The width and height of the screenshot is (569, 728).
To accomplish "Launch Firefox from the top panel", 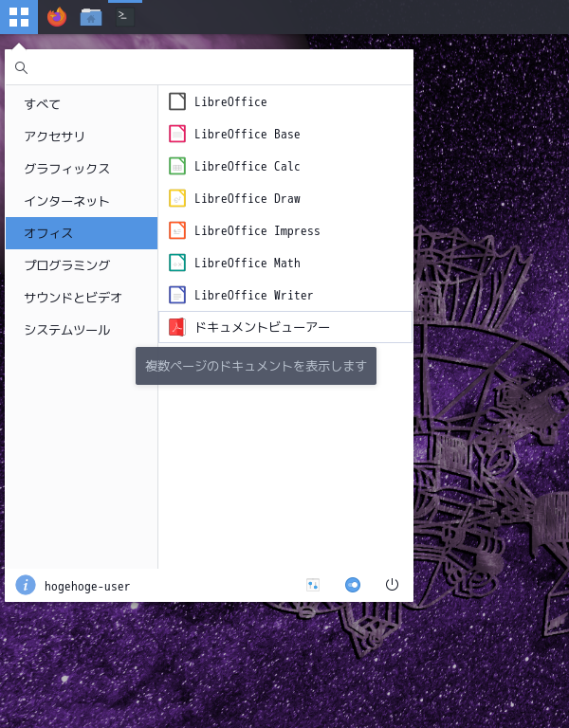I will (x=57, y=17).
